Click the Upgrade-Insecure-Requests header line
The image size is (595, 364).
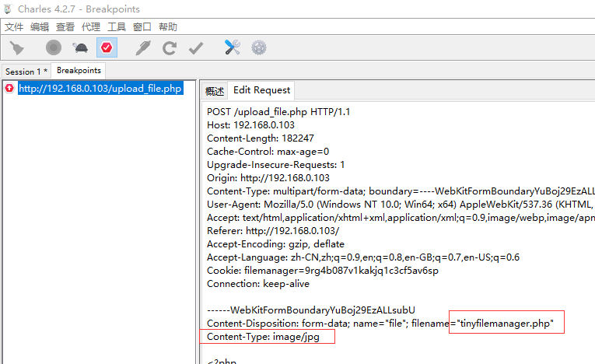(x=276, y=165)
